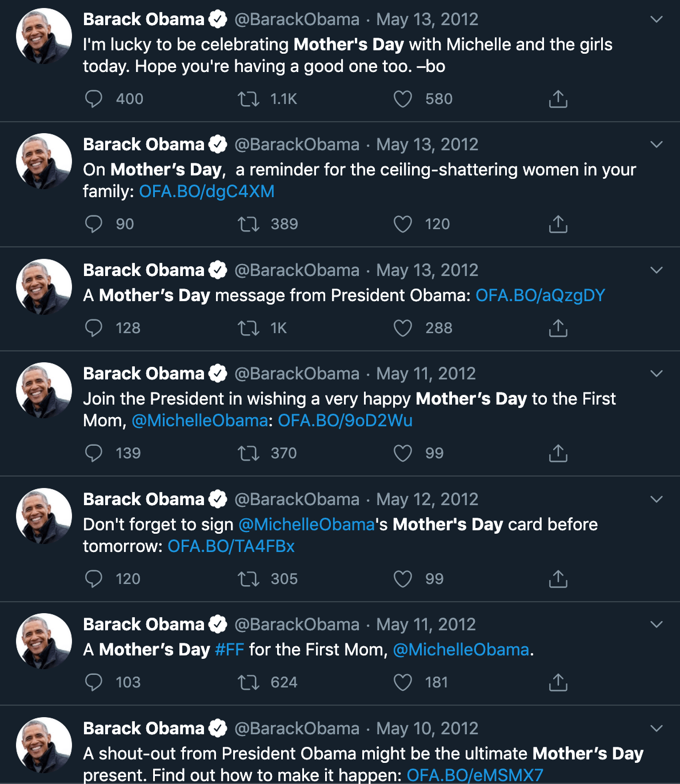Click the #FF hashtag
The image size is (680, 784).
coord(229,649)
